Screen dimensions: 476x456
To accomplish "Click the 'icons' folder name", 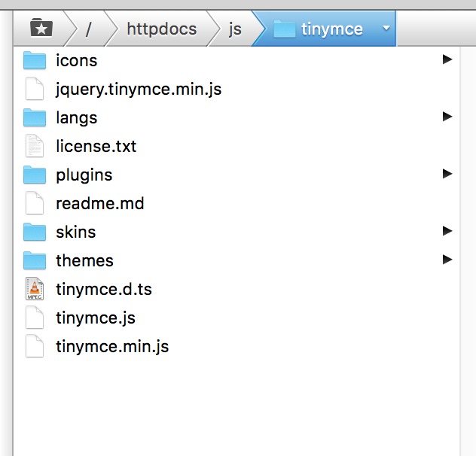I will 77,60.
